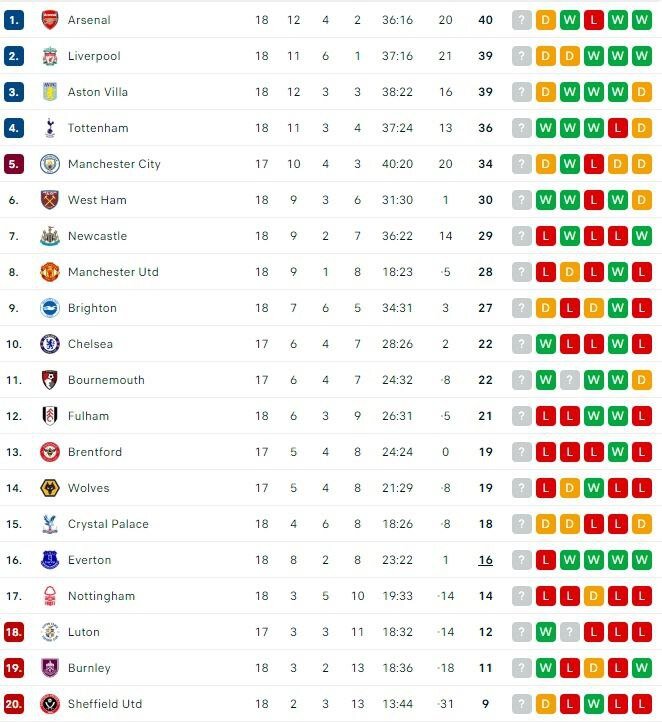Click Luton's red rank 18 badge
This screenshot has height=722, width=662.
[14, 632]
